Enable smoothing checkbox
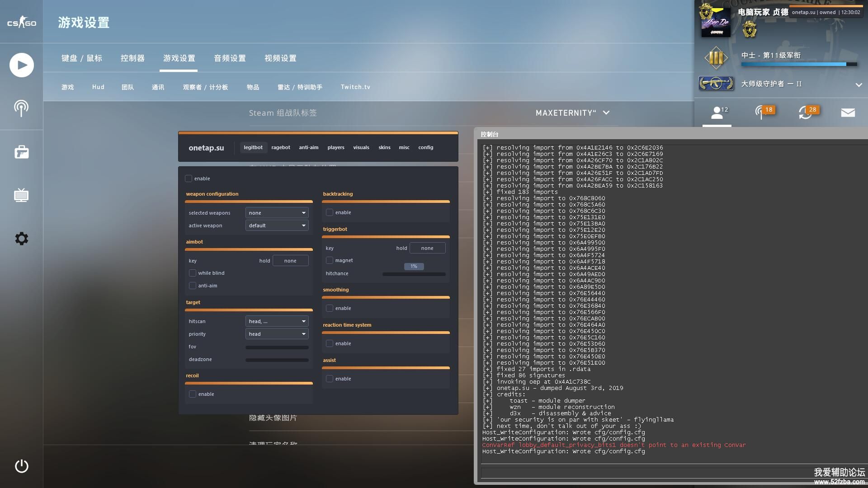868x488 pixels. (x=330, y=308)
